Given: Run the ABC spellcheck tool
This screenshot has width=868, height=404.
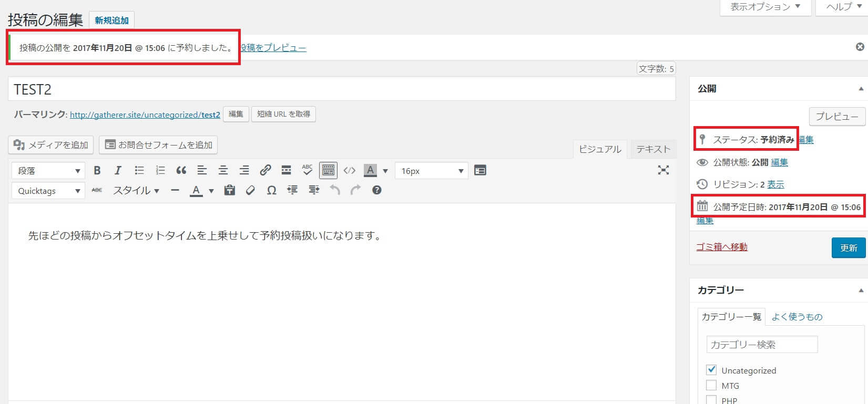Looking at the screenshot, I should 307,170.
